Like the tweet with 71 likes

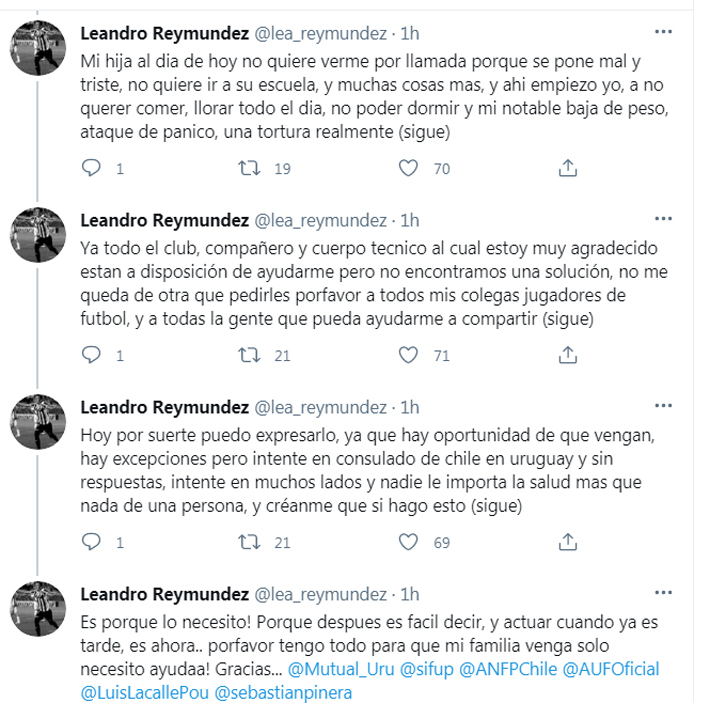(x=408, y=355)
